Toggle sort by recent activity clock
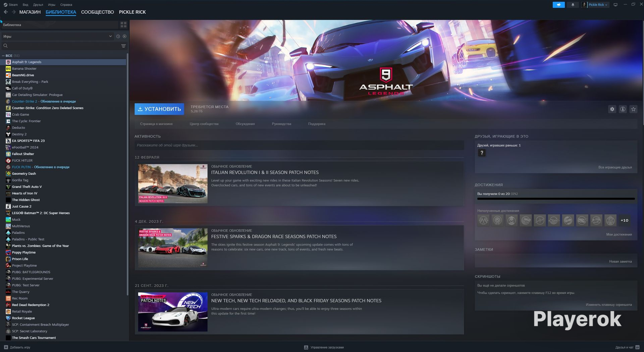644x352 pixels. [x=118, y=36]
